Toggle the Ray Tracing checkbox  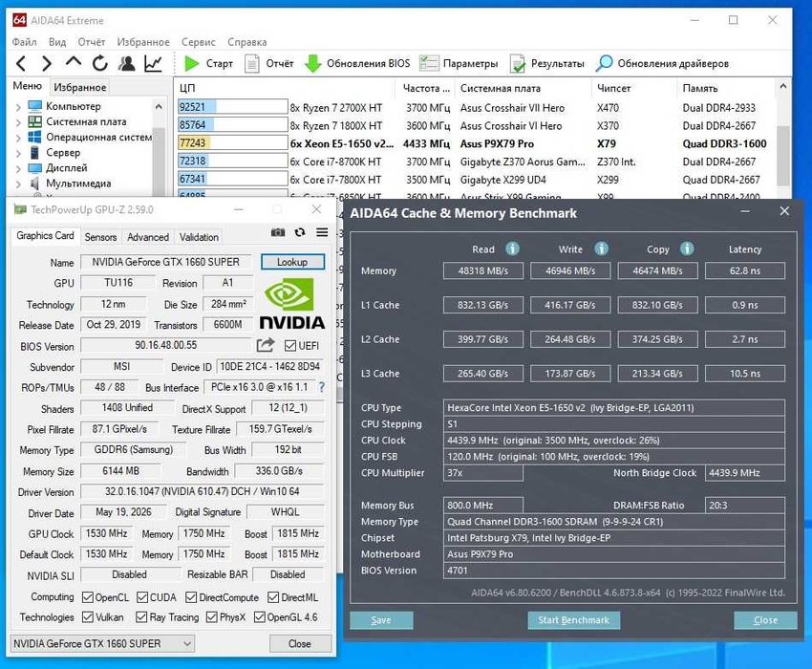[x=141, y=617]
